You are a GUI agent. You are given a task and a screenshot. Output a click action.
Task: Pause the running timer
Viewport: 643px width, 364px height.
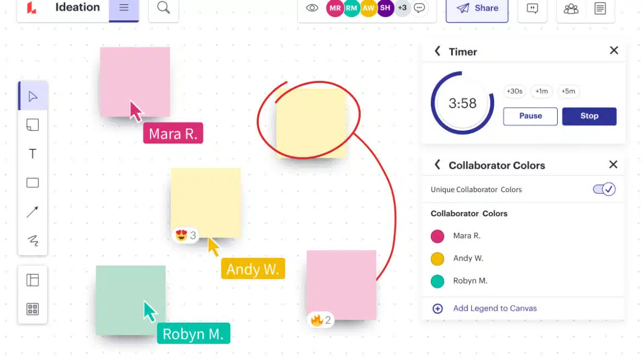click(530, 116)
